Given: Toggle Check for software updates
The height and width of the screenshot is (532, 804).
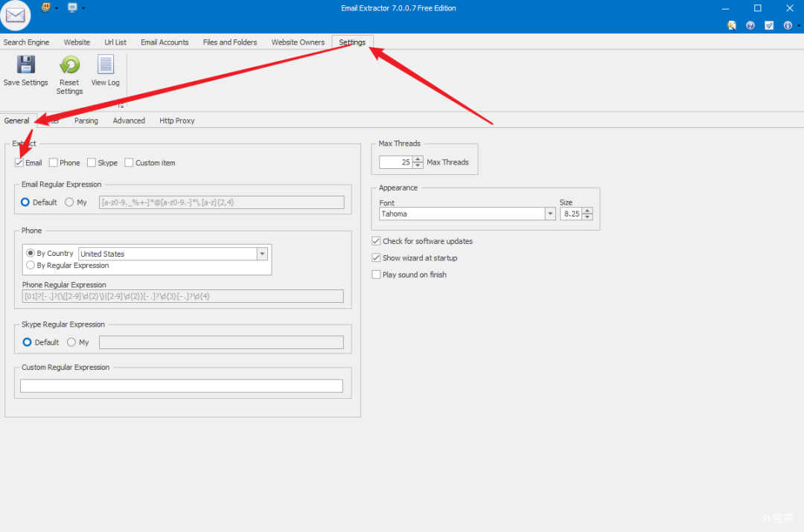Looking at the screenshot, I should (376, 241).
